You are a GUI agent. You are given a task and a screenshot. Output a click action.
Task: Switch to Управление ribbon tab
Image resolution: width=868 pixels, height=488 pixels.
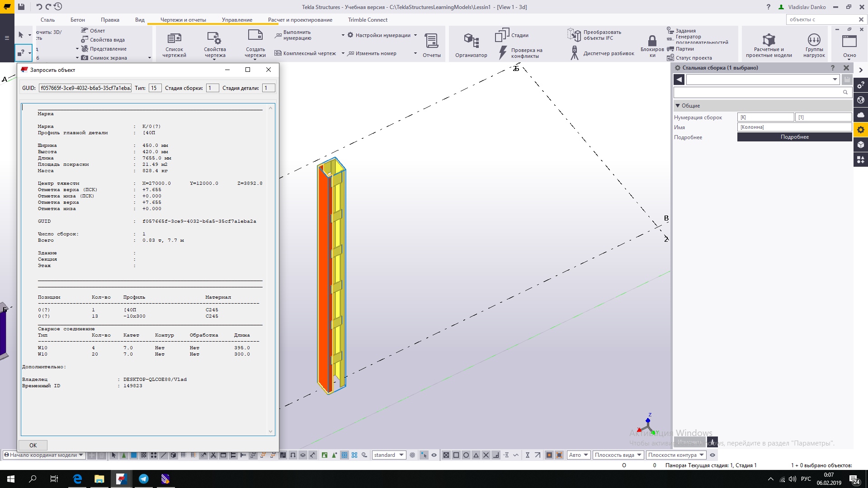pyautogui.click(x=237, y=20)
